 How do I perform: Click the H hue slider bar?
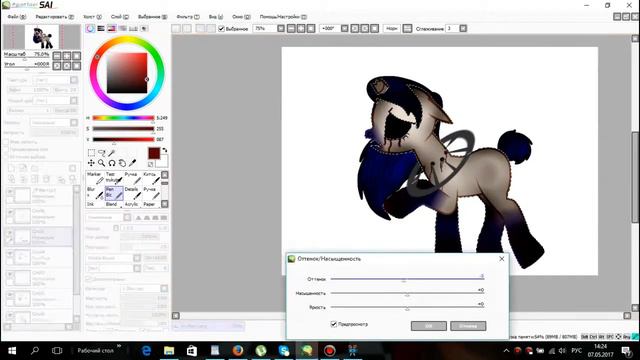click(123, 118)
